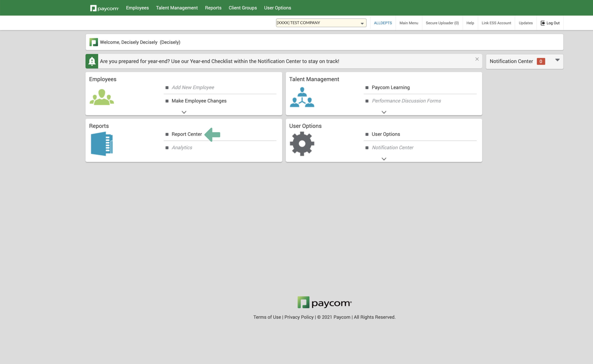The width and height of the screenshot is (593, 364).
Task: Click the User Options card heading
Action: (x=305, y=126)
